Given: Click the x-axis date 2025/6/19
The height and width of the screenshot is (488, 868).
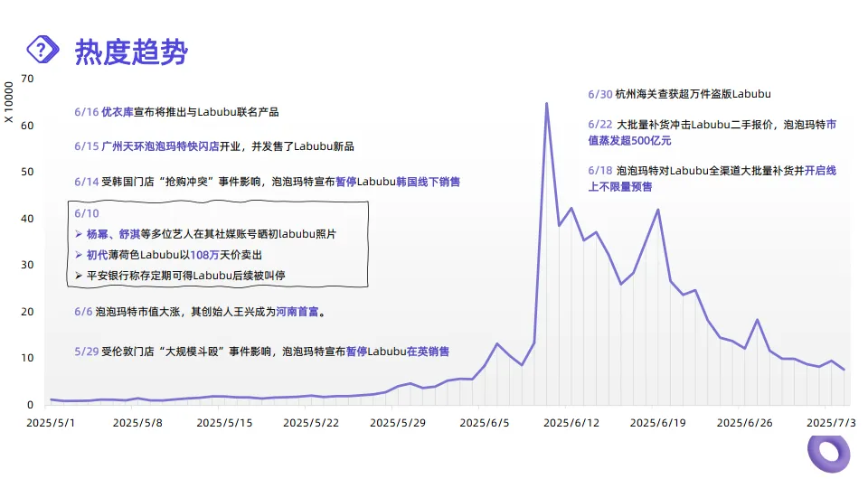Looking at the screenshot, I should click(x=657, y=423).
